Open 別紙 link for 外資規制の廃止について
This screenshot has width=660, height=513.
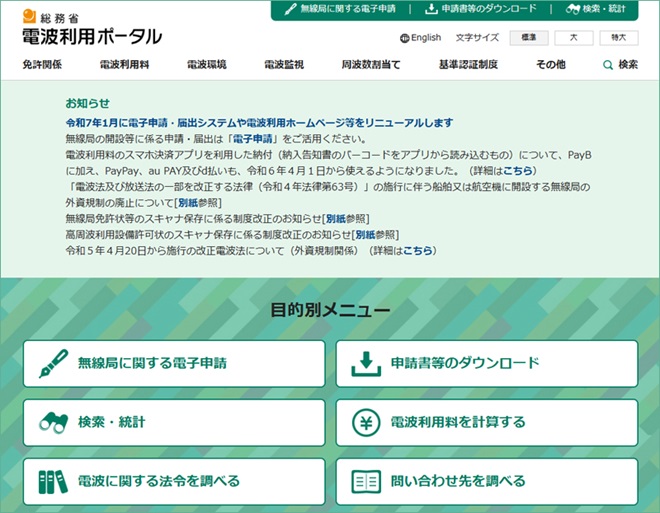click(188, 203)
